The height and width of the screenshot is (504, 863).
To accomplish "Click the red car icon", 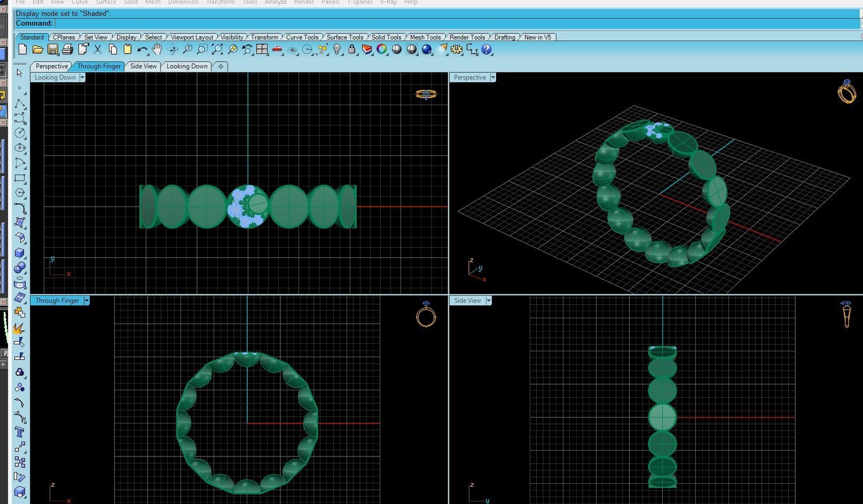I will point(277,50).
